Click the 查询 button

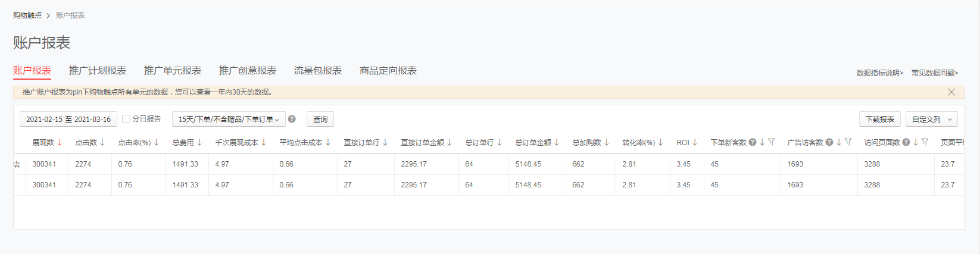coord(320,120)
